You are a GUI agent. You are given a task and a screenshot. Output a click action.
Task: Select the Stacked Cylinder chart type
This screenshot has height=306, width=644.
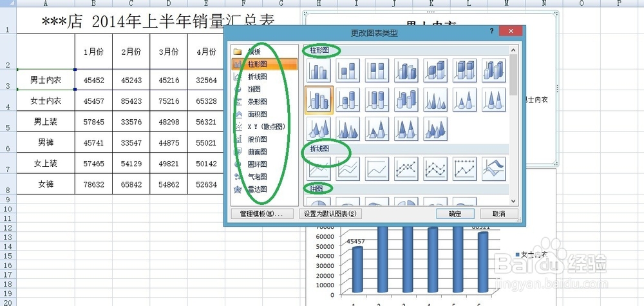click(348, 99)
